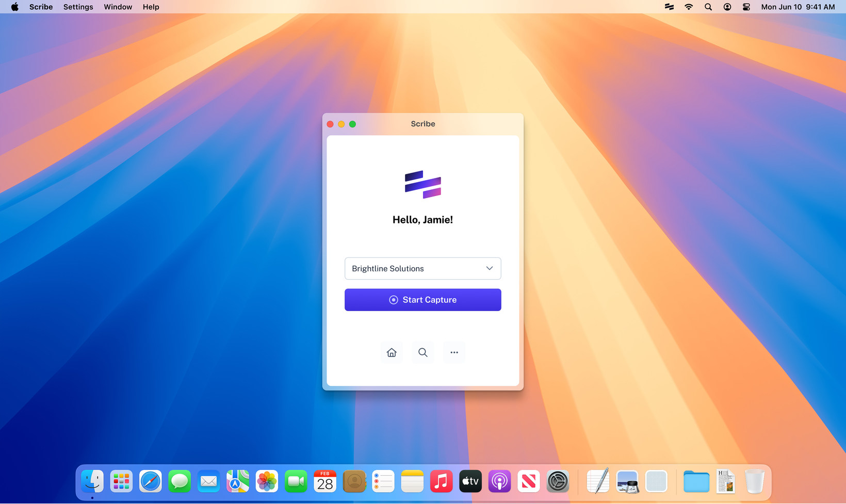Open the Help menu
Viewport: 846px width, 504px height.
(151, 7)
